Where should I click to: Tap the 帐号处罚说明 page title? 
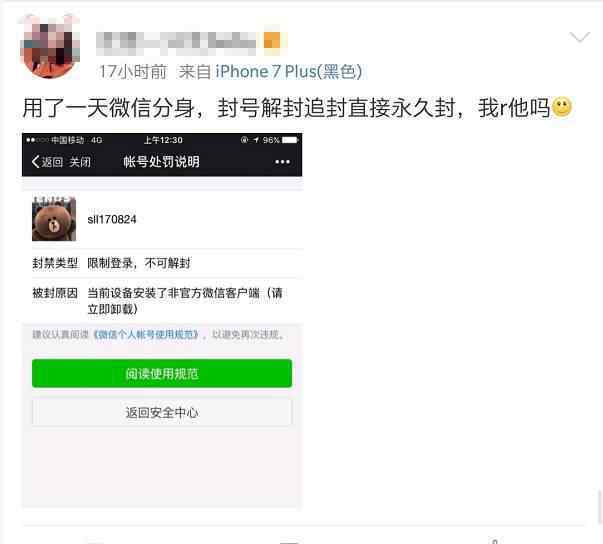coord(162,161)
